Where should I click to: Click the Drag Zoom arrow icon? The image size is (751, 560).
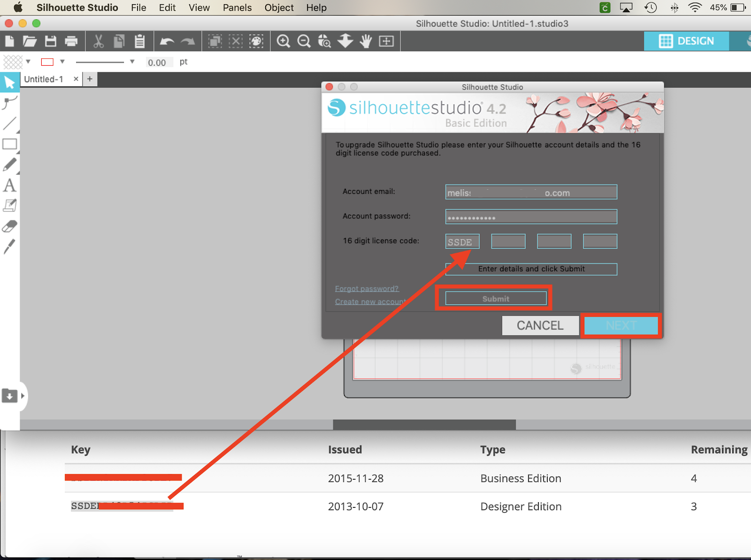click(345, 41)
